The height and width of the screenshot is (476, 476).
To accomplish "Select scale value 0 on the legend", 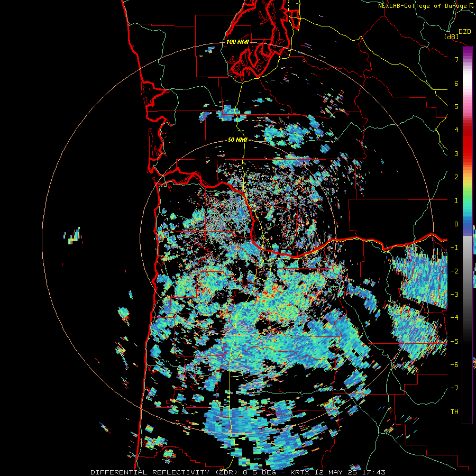I will point(456,224).
